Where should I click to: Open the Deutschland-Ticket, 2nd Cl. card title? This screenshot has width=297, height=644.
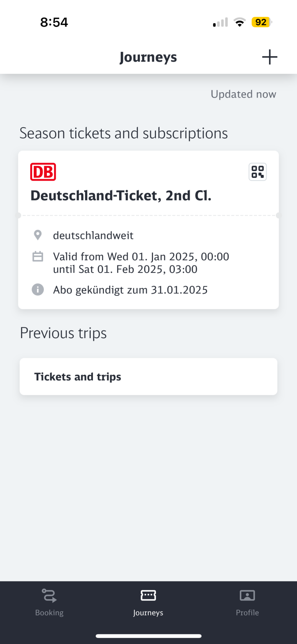[x=121, y=196]
